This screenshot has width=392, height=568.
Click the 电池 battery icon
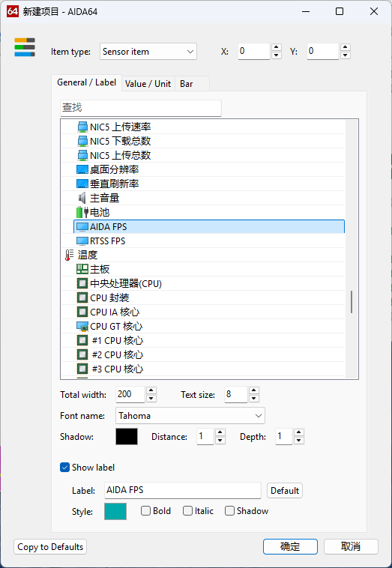pos(82,212)
